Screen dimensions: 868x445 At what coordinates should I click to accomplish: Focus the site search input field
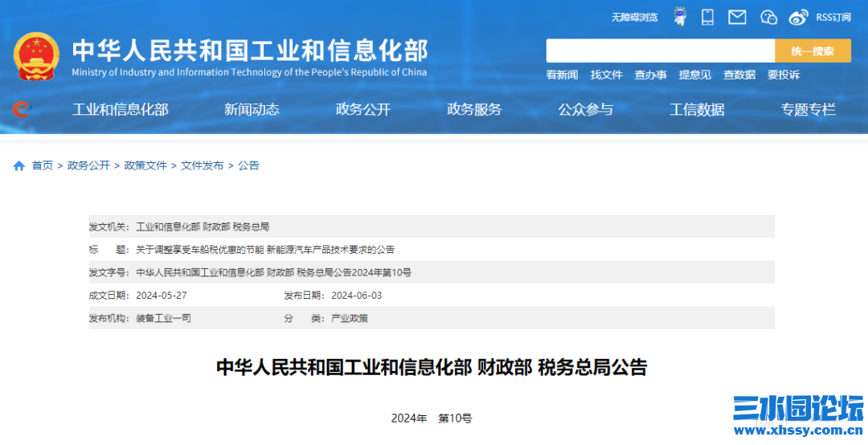click(x=661, y=51)
